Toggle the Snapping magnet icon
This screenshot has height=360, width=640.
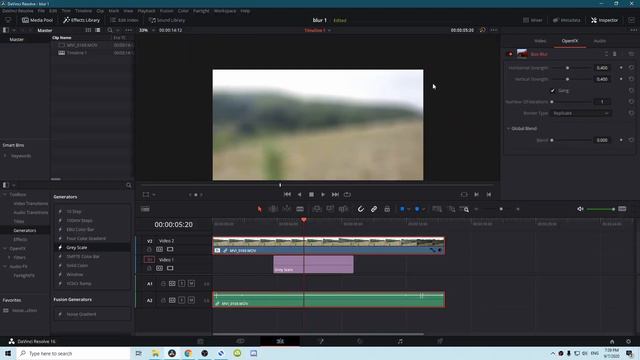[x=360, y=209]
